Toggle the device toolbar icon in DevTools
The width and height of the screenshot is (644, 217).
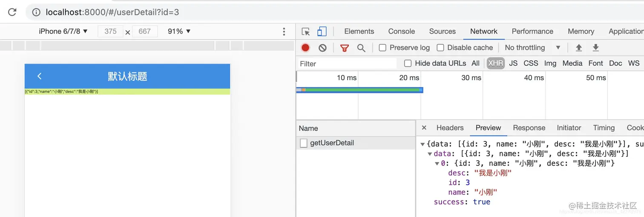[x=322, y=32]
